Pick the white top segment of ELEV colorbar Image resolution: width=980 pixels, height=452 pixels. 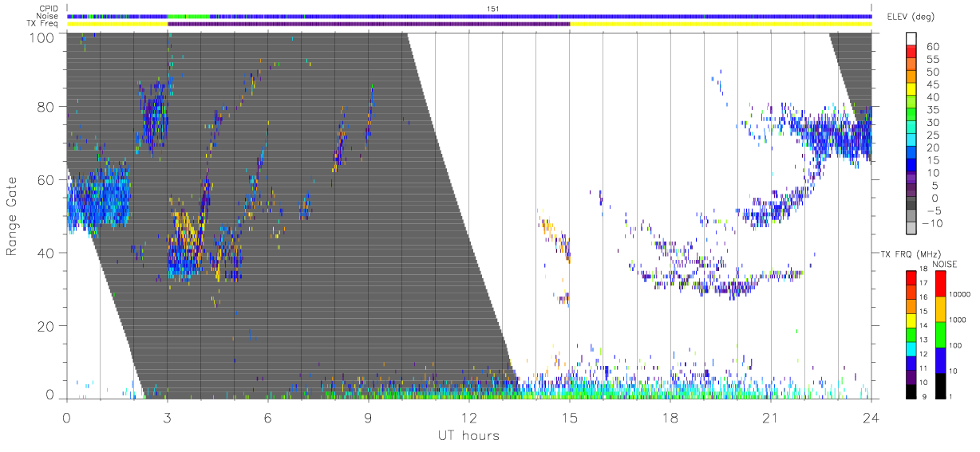(x=911, y=37)
